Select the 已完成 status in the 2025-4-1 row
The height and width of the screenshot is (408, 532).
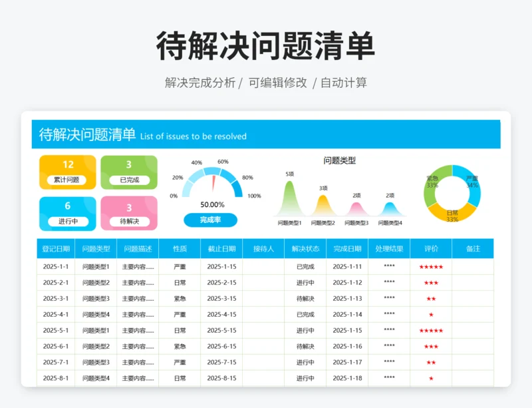pos(305,315)
